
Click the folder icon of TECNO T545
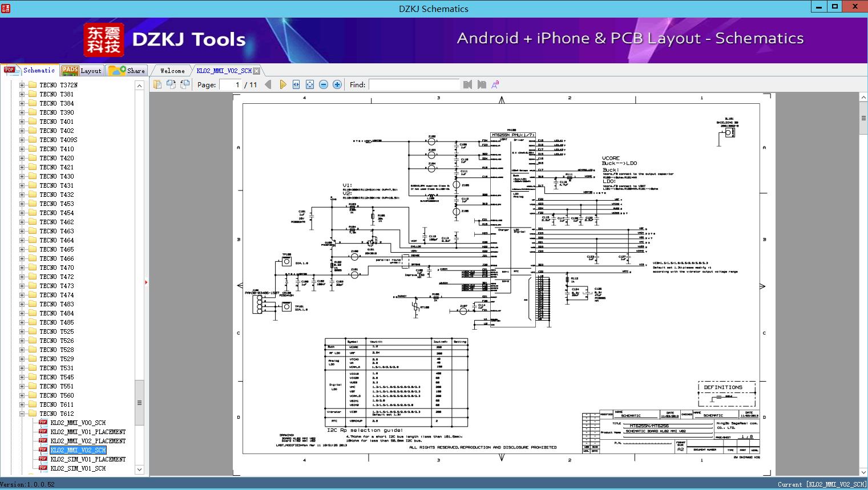33,377
